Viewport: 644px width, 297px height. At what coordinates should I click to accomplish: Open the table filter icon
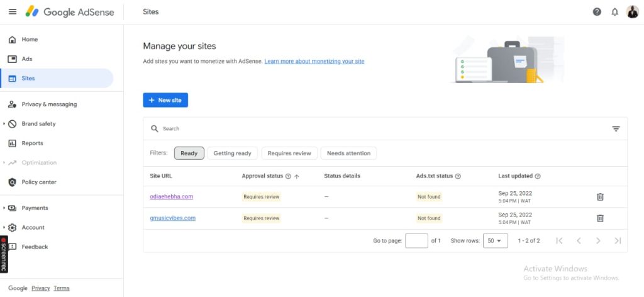click(616, 129)
